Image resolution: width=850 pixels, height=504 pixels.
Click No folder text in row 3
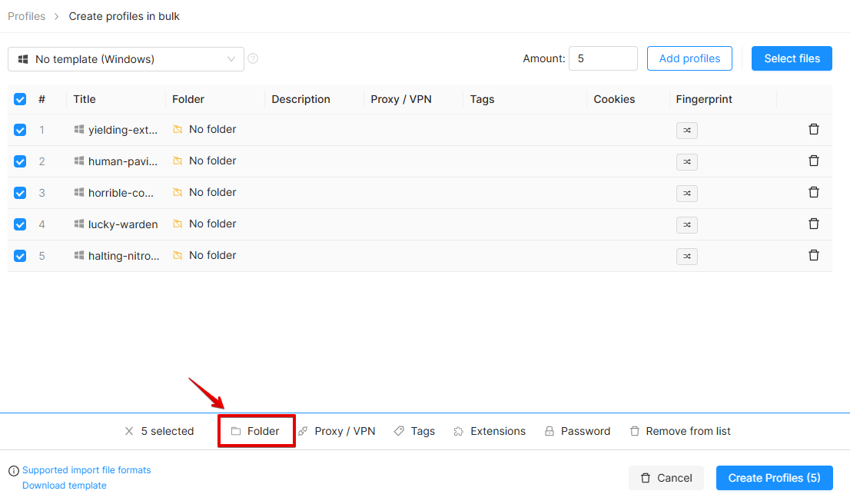click(212, 192)
